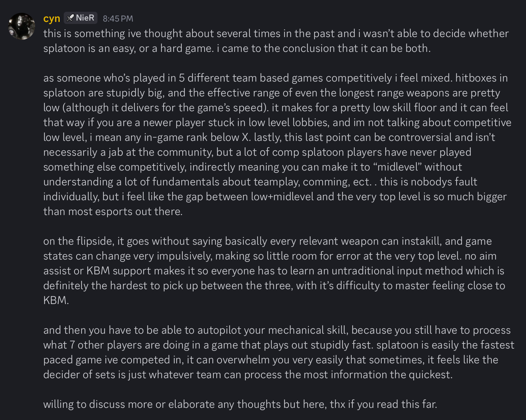Open the profile of username cyn
The height and width of the screenshot is (420, 526).
point(52,19)
